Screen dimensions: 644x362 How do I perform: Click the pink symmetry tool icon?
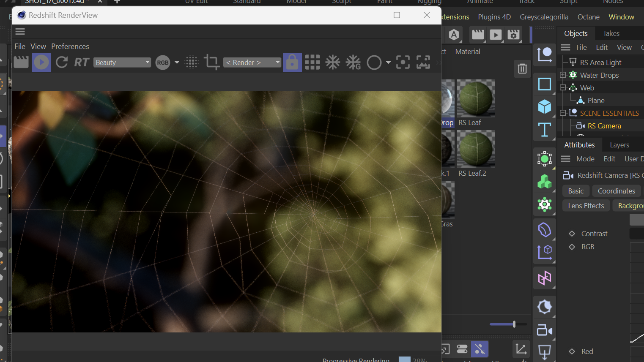click(x=545, y=278)
